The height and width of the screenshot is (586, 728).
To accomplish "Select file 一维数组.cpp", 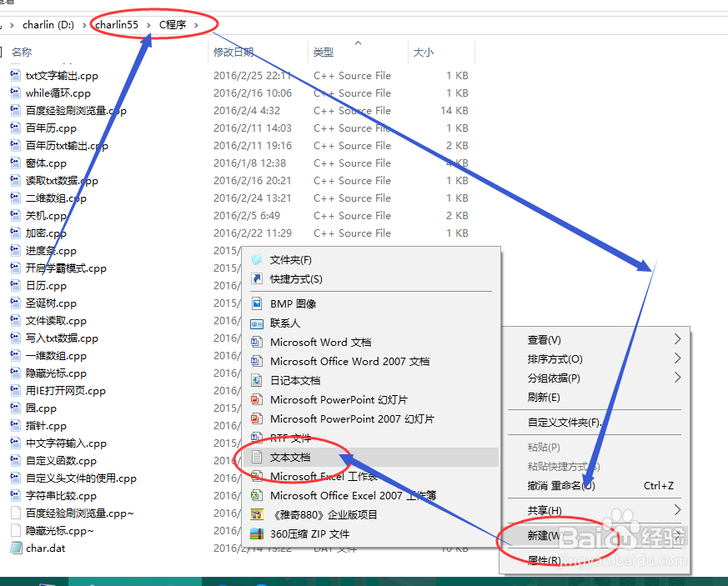I will [x=56, y=355].
